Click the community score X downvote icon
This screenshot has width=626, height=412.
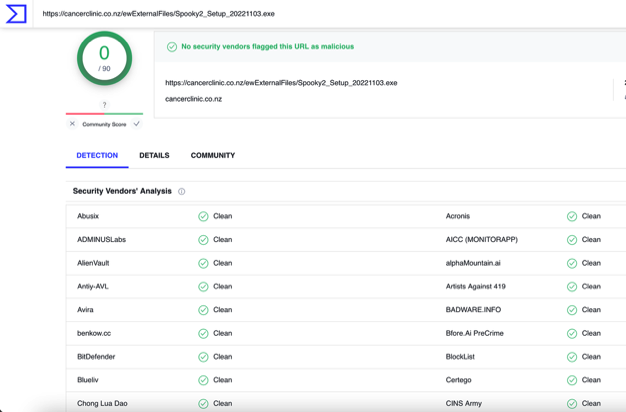coord(72,124)
